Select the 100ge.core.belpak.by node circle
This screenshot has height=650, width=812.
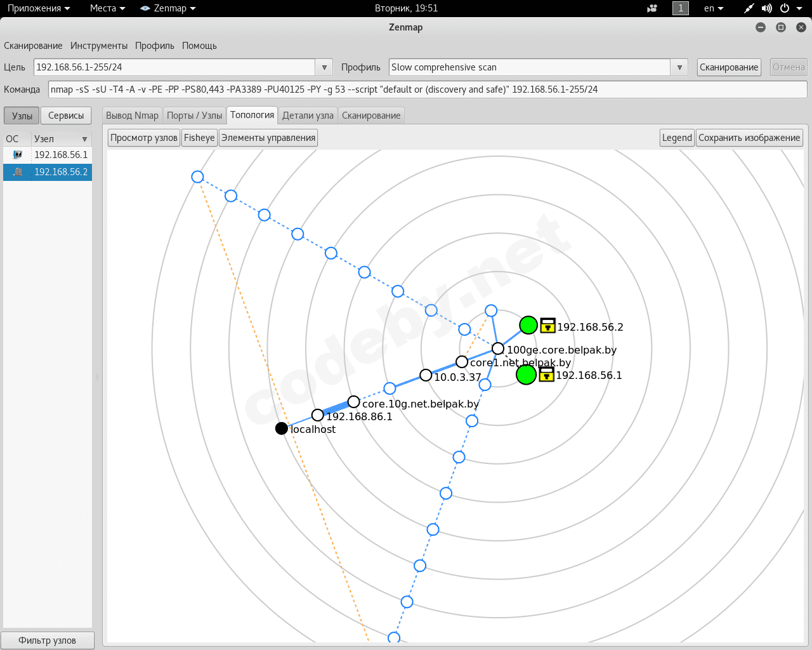(498, 348)
